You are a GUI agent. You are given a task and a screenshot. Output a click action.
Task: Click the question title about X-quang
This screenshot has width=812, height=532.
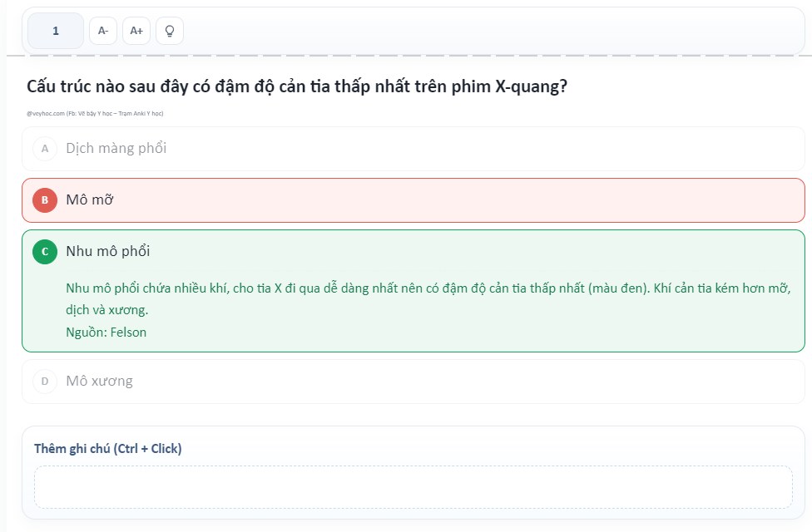point(297,86)
